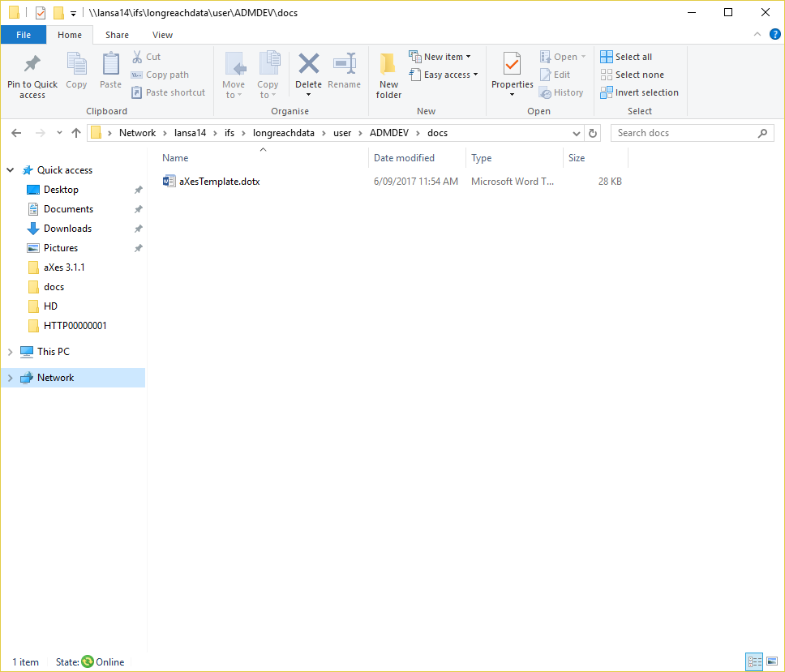Go up one folder level
785x672 pixels.
(x=76, y=133)
